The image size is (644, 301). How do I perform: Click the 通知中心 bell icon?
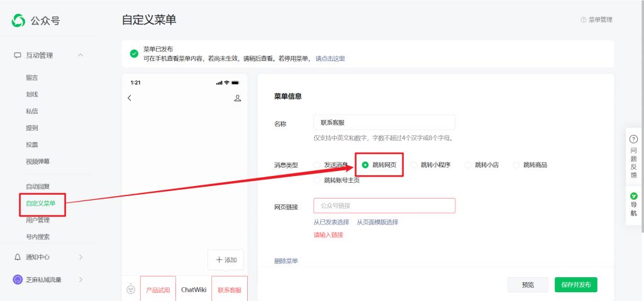[x=17, y=257]
